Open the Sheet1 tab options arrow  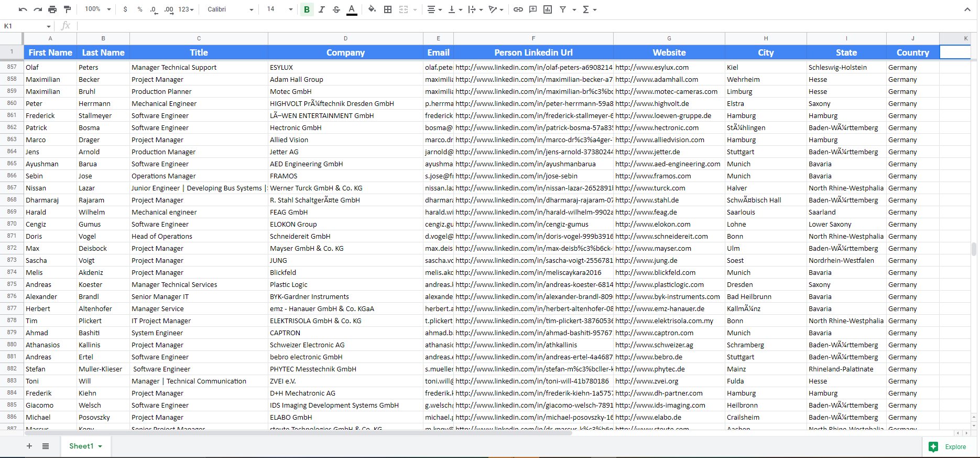100,446
